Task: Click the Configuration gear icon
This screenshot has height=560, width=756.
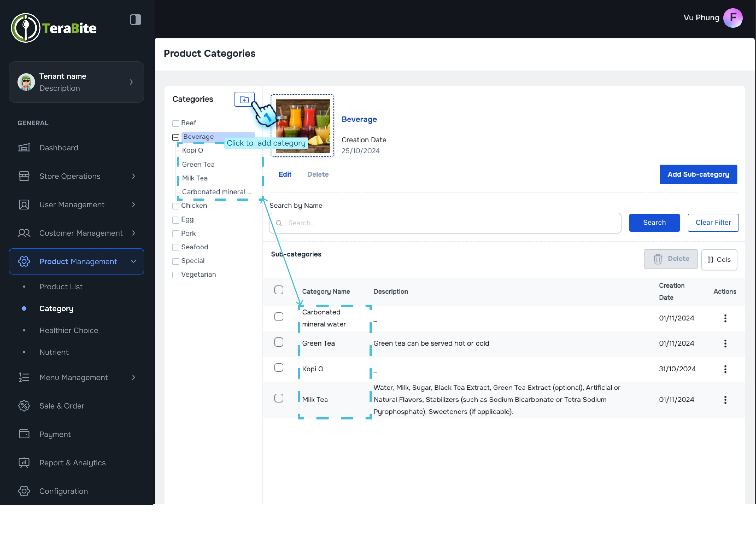Action: click(x=24, y=491)
